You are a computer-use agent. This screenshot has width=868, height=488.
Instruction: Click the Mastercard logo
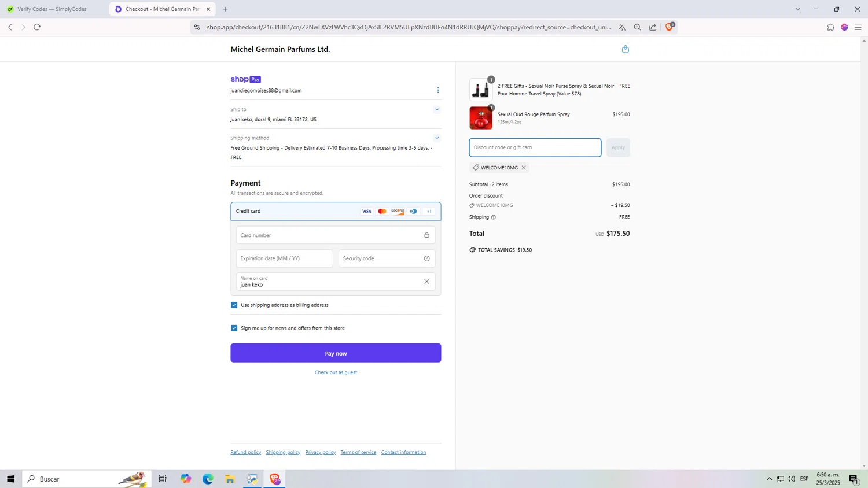[382, 212]
